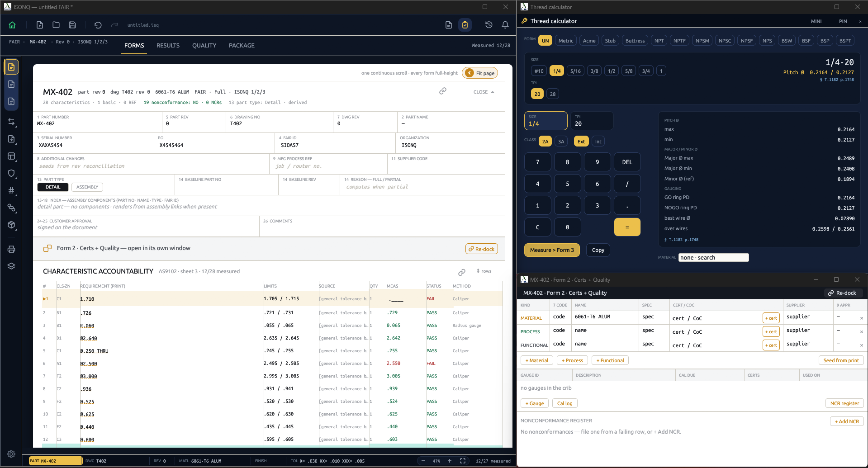Screen dimensions: 868x468
Task: Toggle PIN on thread calculator
Action: tap(843, 21)
